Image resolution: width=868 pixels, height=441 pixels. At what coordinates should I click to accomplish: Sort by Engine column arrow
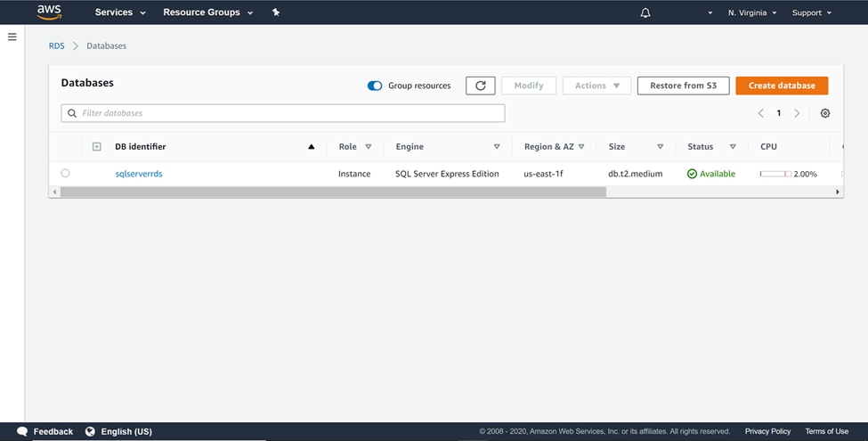click(x=497, y=147)
